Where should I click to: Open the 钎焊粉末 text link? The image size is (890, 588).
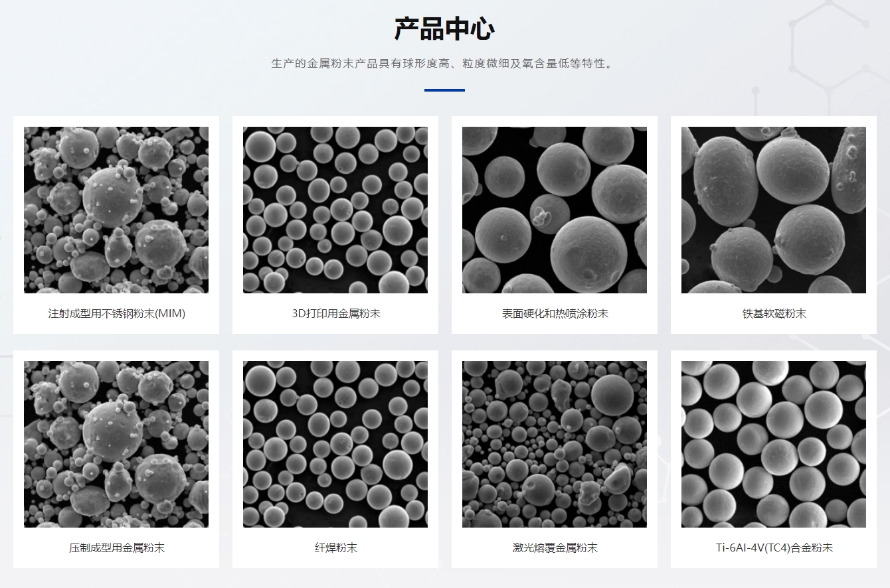point(335,548)
